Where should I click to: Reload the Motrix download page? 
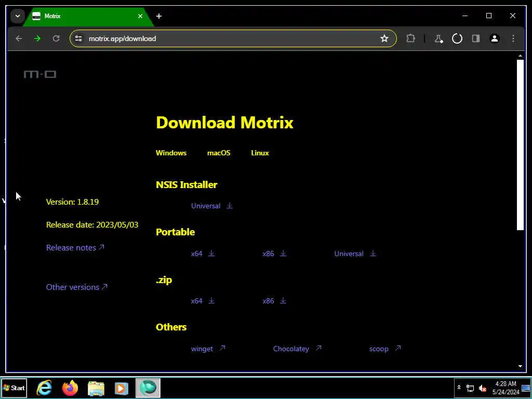tap(56, 38)
